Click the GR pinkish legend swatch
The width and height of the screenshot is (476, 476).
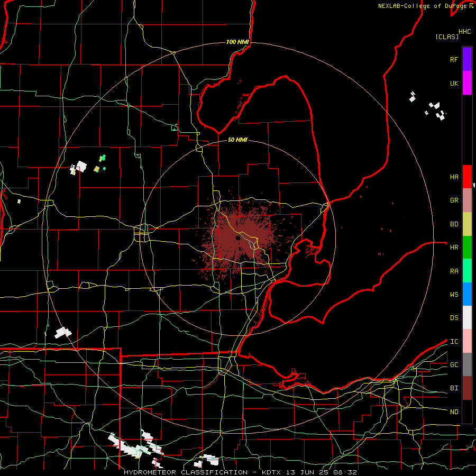click(467, 200)
